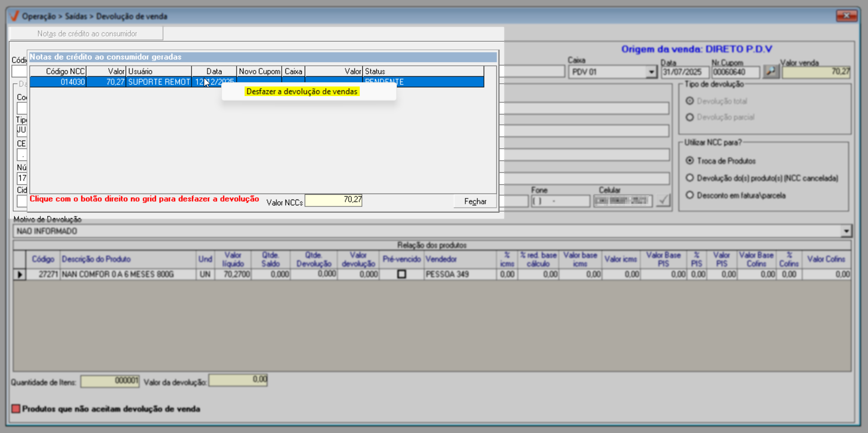The image size is (868, 433).
Task: Select the Devolução total option
Action: [690, 101]
